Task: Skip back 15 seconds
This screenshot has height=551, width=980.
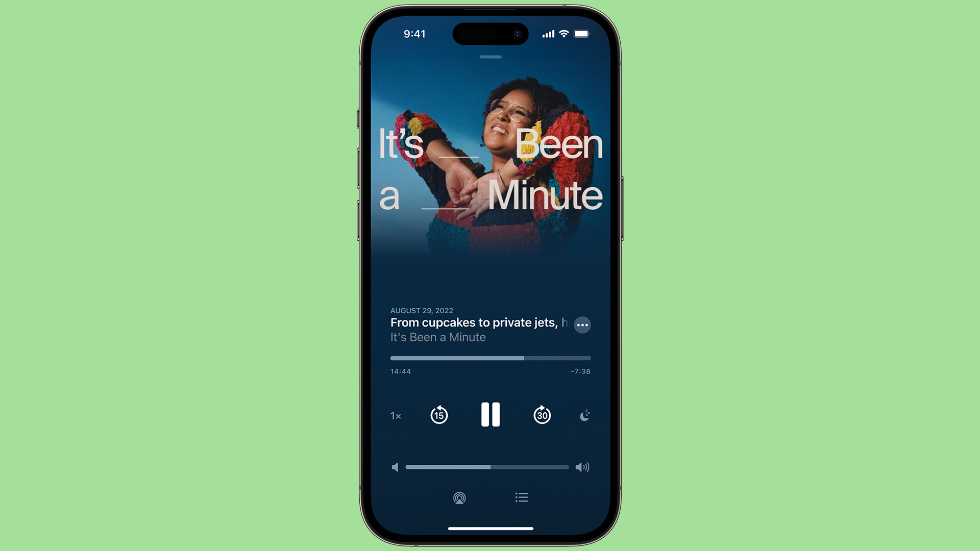Action: pyautogui.click(x=438, y=415)
